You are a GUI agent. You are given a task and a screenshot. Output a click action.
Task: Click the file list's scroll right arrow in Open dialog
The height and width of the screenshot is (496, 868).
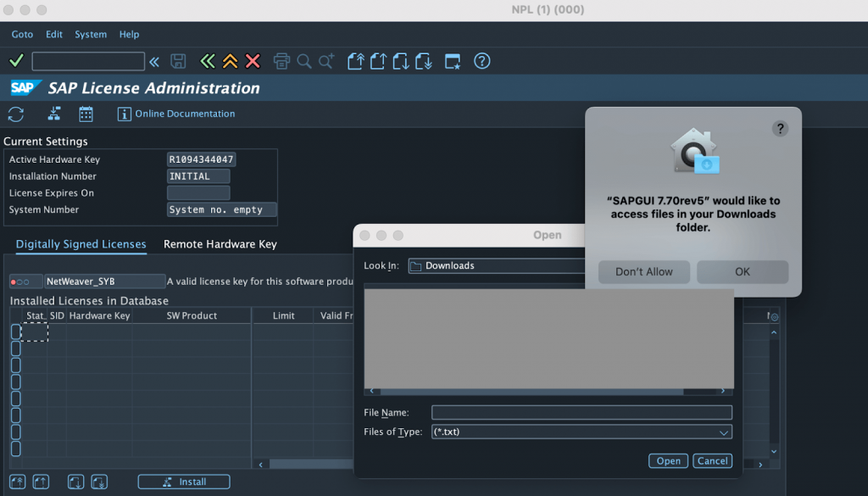coord(723,391)
